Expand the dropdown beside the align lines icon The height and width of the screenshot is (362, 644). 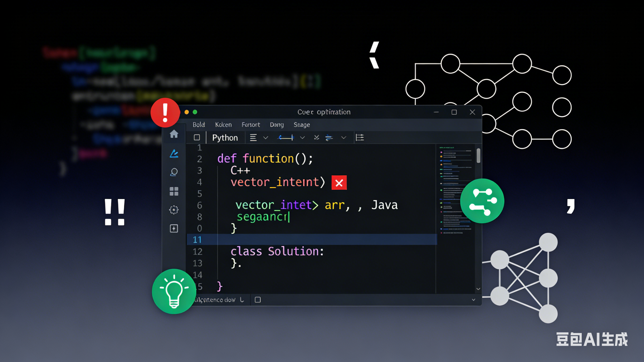[266, 137]
